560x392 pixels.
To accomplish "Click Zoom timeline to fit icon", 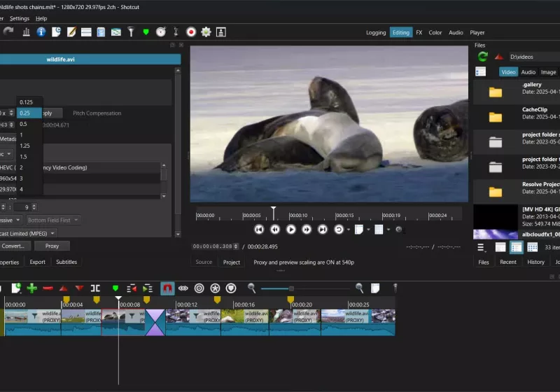I will point(375,288).
